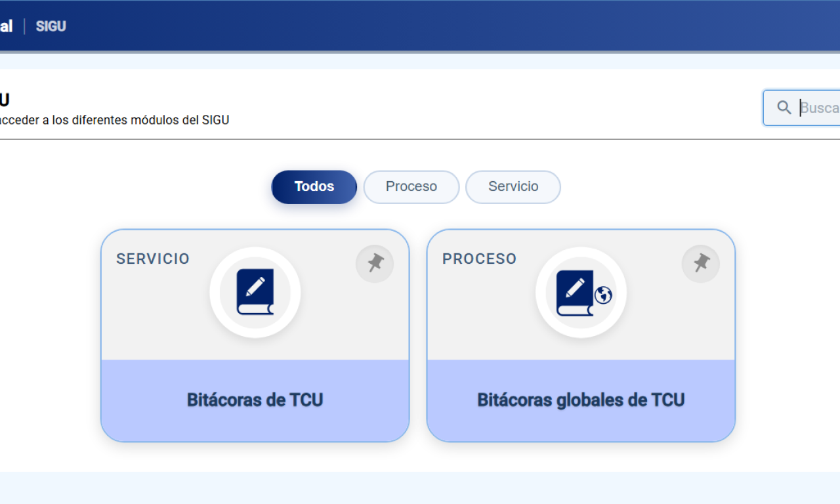Filter modules by Proceso

coord(411,187)
